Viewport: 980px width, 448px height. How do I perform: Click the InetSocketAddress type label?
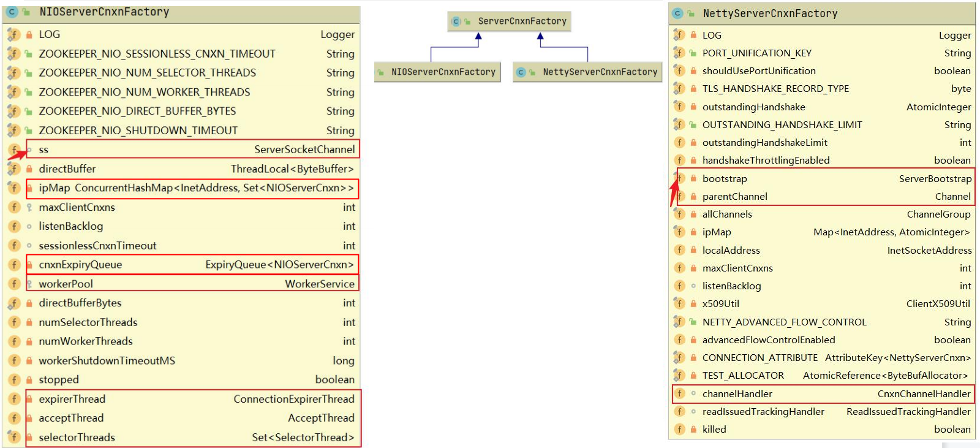(929, 250)
